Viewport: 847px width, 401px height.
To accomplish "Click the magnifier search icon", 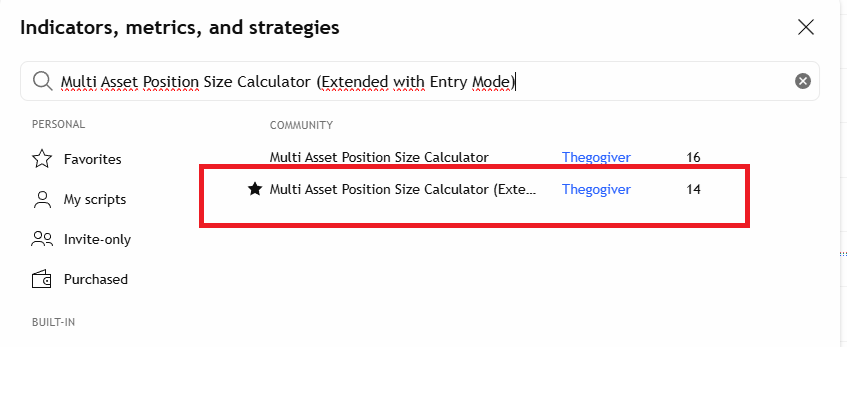I will click(42, 81).
